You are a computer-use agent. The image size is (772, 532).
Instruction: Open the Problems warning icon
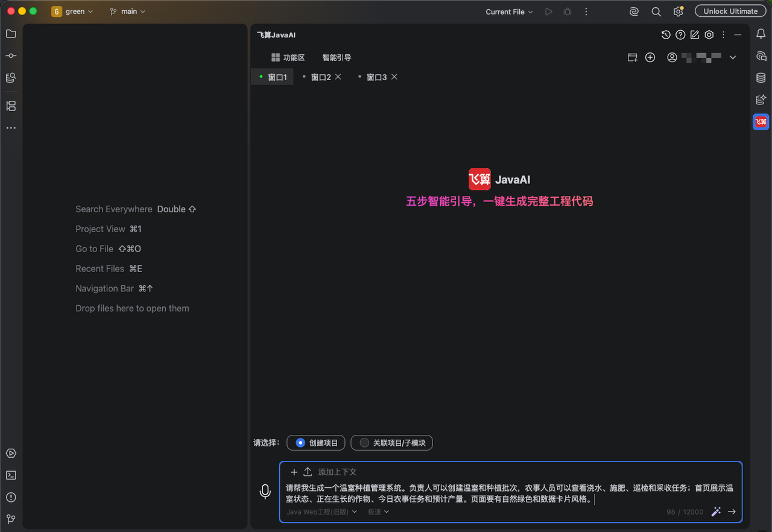(x=11, y=497)
